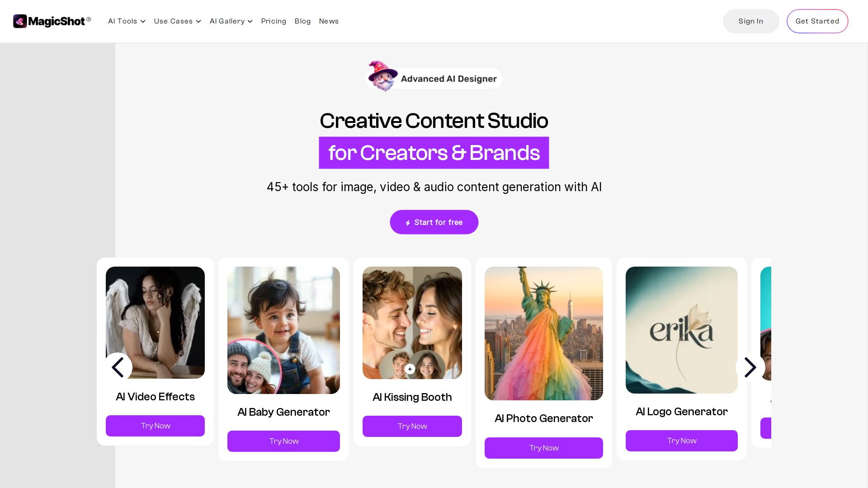Select the Statue of Liberty thumbnail
Image resolution: width=868 pixels, height=488 pixels.
click(544, 333)
